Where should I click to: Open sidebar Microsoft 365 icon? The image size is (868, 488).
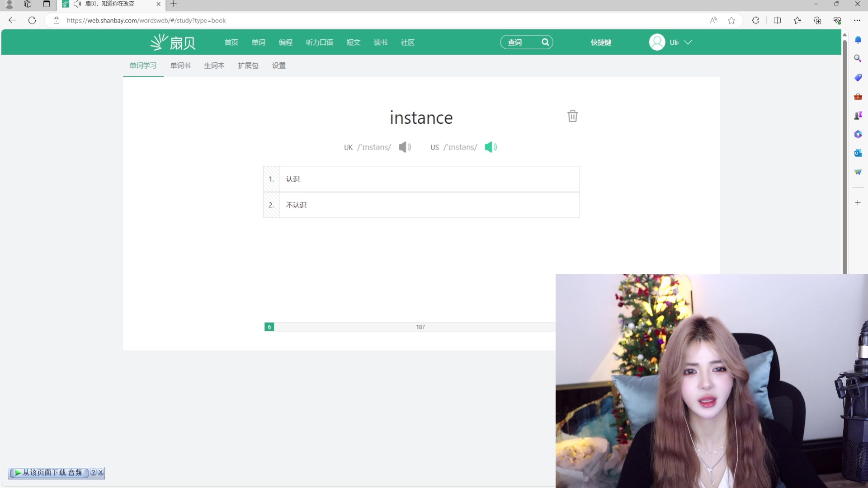point(858,134)
